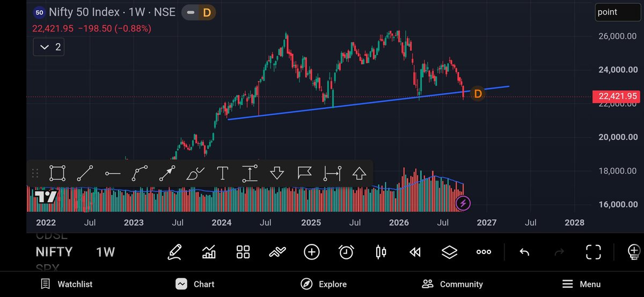Viewport: 644px width, 297px height.
Task: Tap the minus and D pill beside NSE
Action: [x=199, y=12]
